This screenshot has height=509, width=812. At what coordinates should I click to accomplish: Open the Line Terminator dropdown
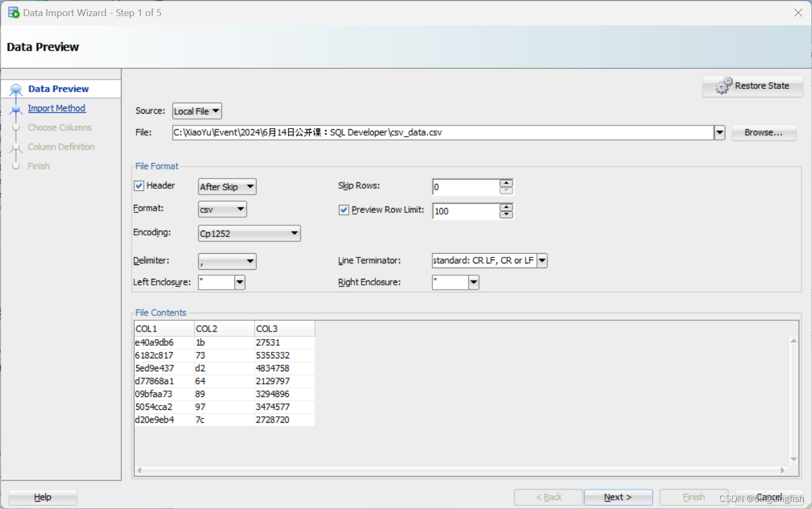tap(542, 261)
